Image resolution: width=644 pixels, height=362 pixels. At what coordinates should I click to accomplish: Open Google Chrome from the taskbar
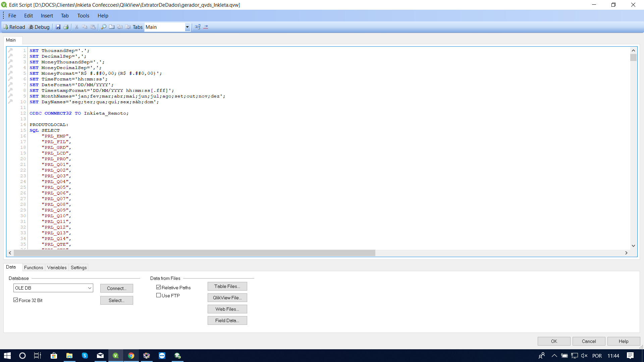coord(131,356)
